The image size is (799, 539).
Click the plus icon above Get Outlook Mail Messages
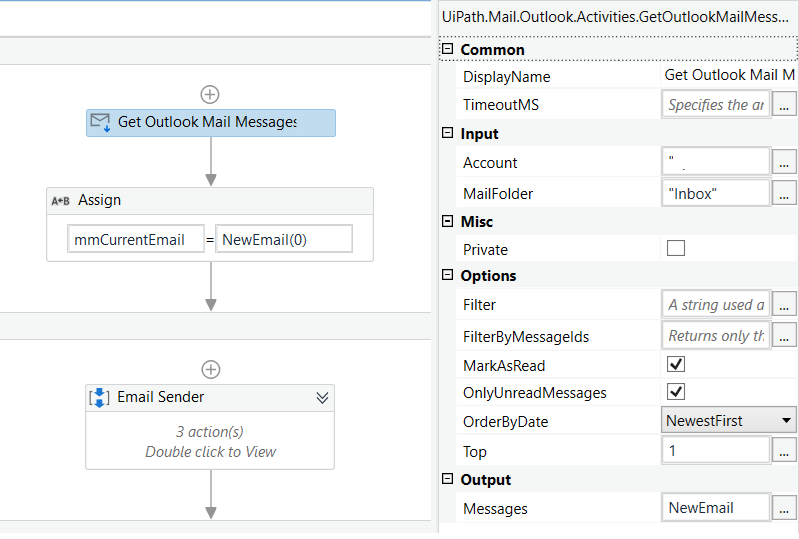(x=210, y=94)
